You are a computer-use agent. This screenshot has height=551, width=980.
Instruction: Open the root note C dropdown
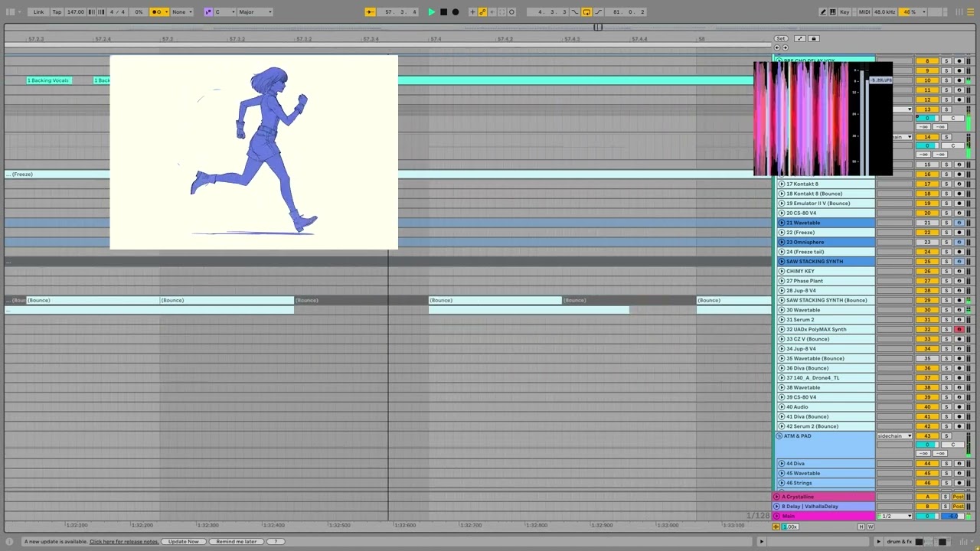click(224, 11)
